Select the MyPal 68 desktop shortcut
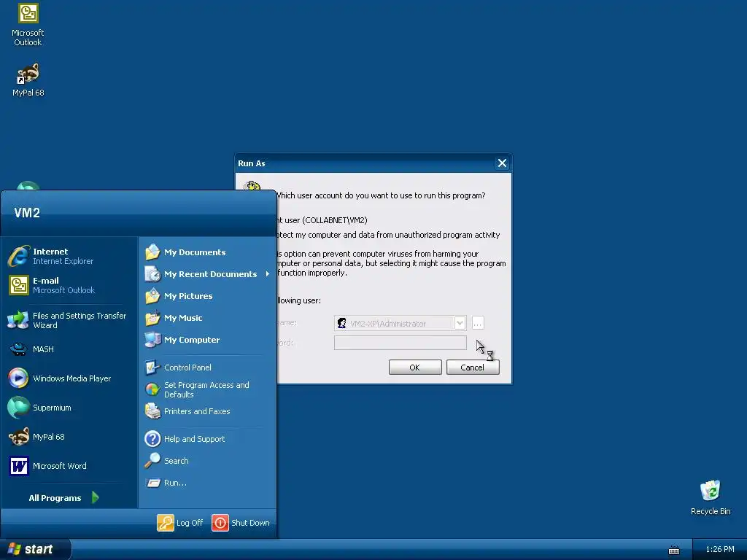The image size is (747, 560). (28, 79)
